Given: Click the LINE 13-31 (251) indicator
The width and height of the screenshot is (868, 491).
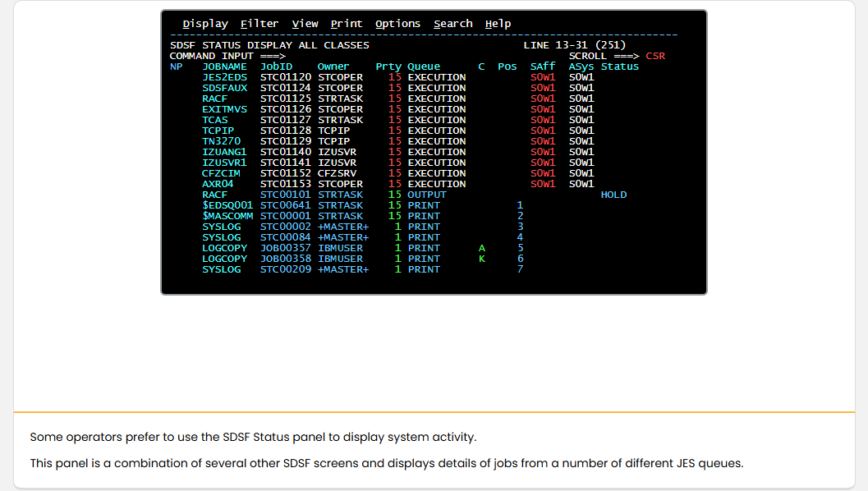Looking at the screenshot, I should click(575, 45).
